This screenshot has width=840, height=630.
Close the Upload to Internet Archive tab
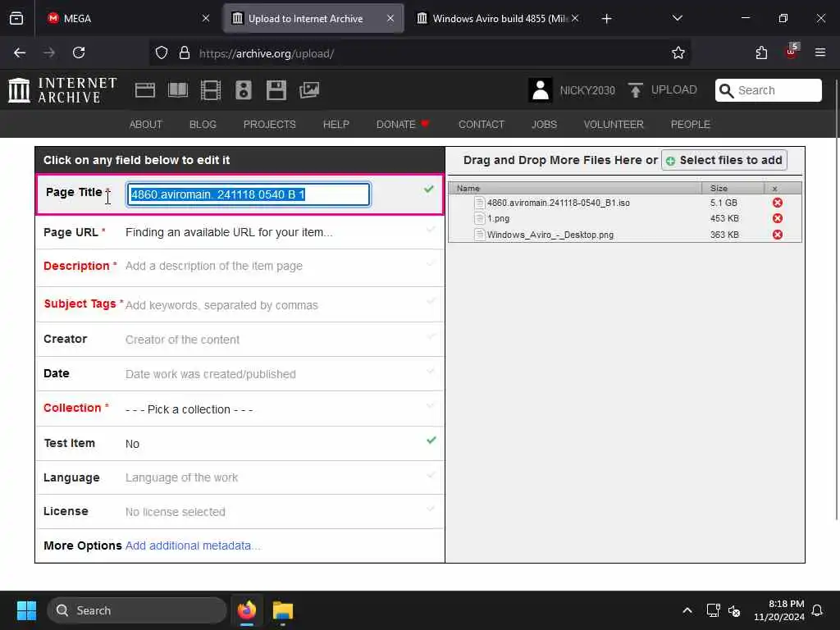(x=390, y=18)
